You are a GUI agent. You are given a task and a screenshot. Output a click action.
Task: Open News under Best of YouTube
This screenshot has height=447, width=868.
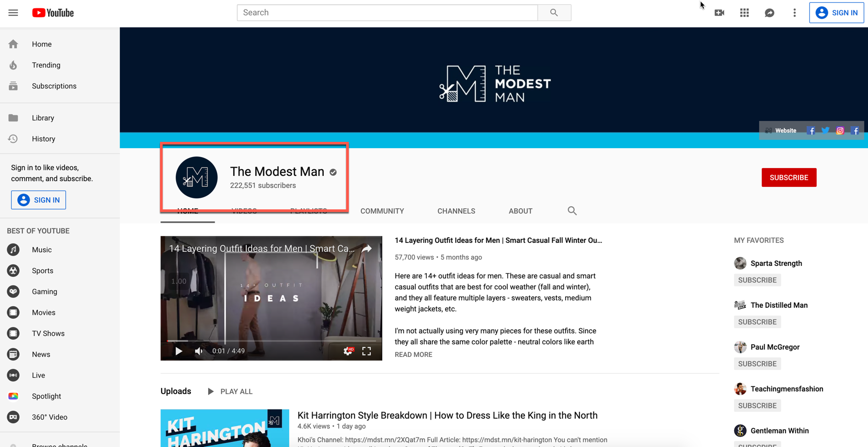click(60, 355)
